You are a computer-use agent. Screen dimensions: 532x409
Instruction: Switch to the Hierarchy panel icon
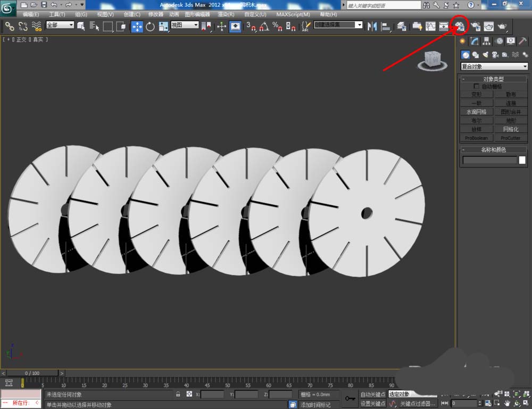click(487, 41)
